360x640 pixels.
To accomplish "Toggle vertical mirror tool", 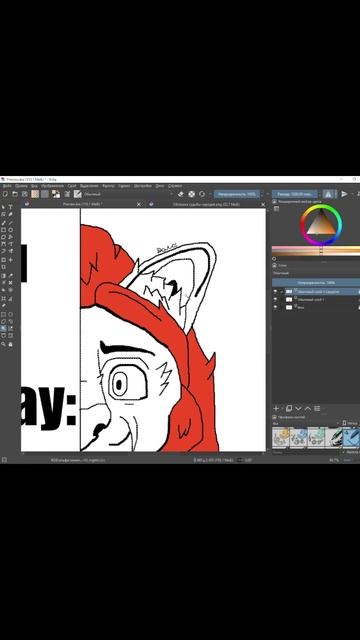I will [x=344, y=194].
